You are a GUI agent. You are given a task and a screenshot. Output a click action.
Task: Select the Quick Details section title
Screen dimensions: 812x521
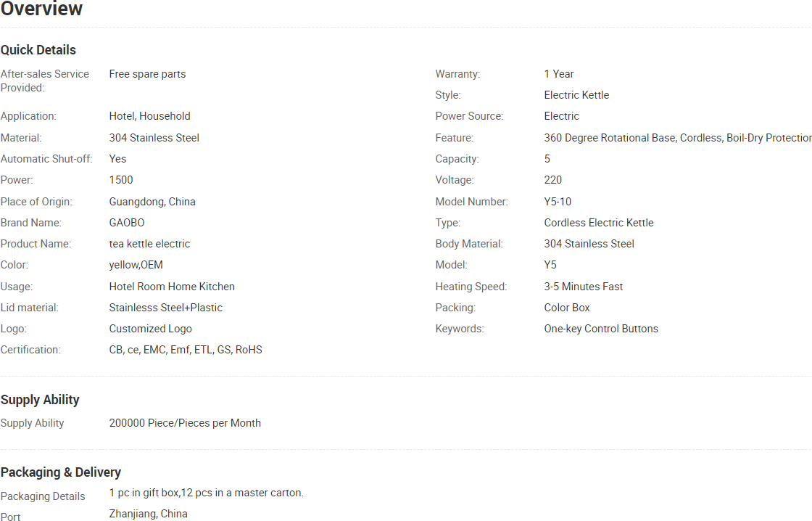[x=38, y=50]
